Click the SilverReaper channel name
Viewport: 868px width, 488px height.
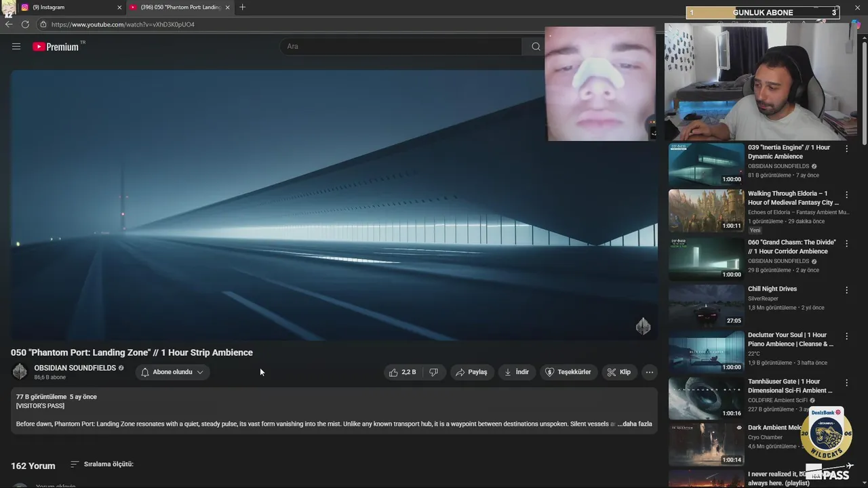(x=763, y=298)
